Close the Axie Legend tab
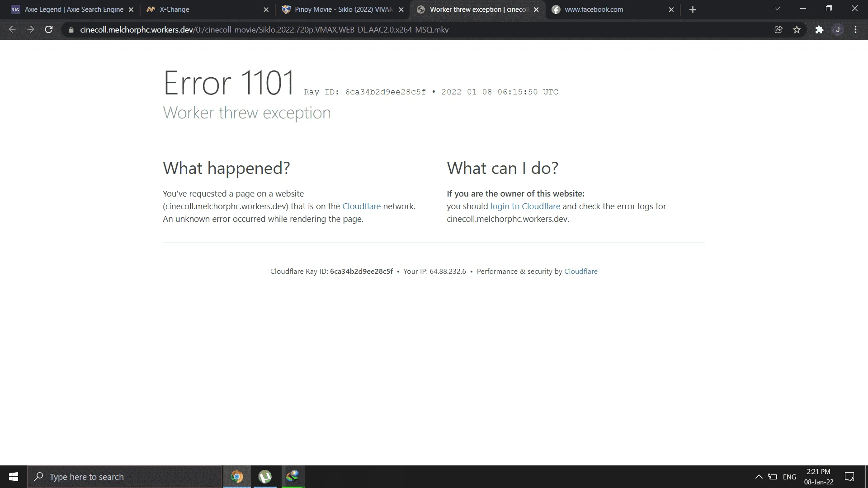This screenshot has height=488, width=868. [131, 9]
